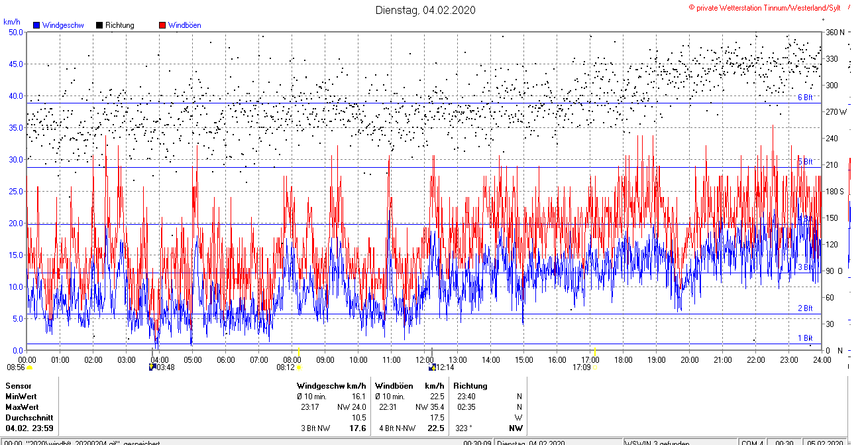Click the chart title 'Dienstag, 04.02.2020' at top
This screenshot has height=445, width=868.
(x=425, y=10)
